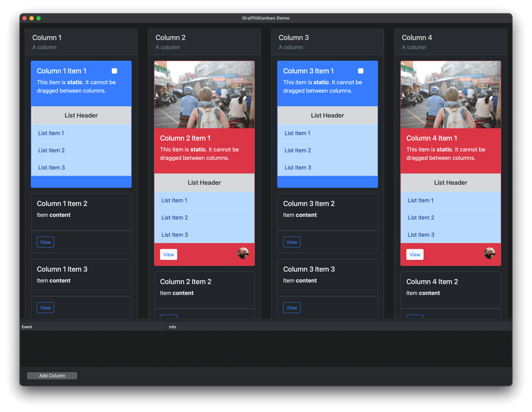Click List Header in Column 4 Item 1
The image size is (532, 412).
[x=450, y=183]
